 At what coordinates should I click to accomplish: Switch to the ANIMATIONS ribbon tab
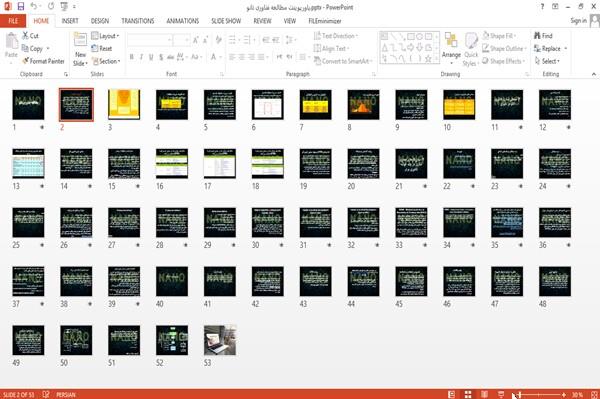click(183, 21)
